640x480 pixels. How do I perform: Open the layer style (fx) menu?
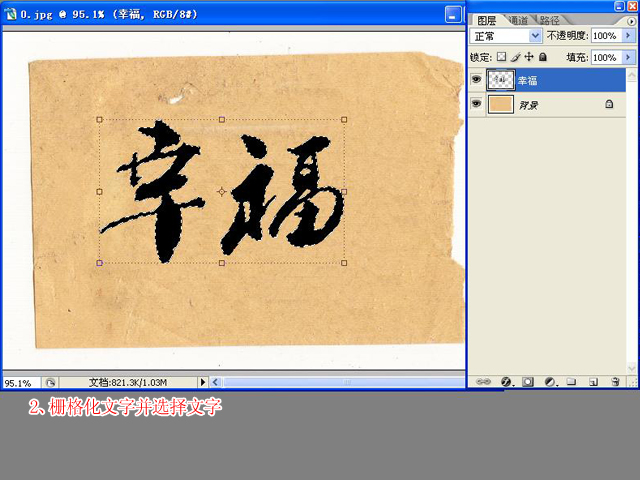505,382
